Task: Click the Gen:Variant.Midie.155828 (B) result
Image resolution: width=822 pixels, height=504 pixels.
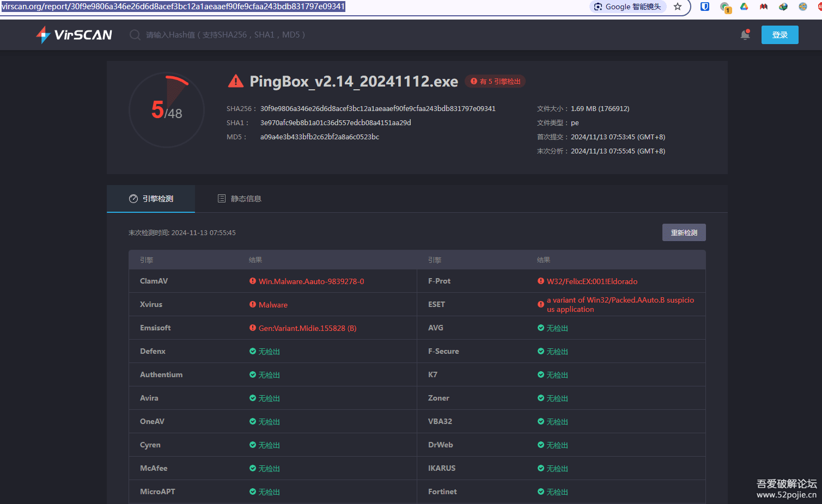Action: pos(308,328)
